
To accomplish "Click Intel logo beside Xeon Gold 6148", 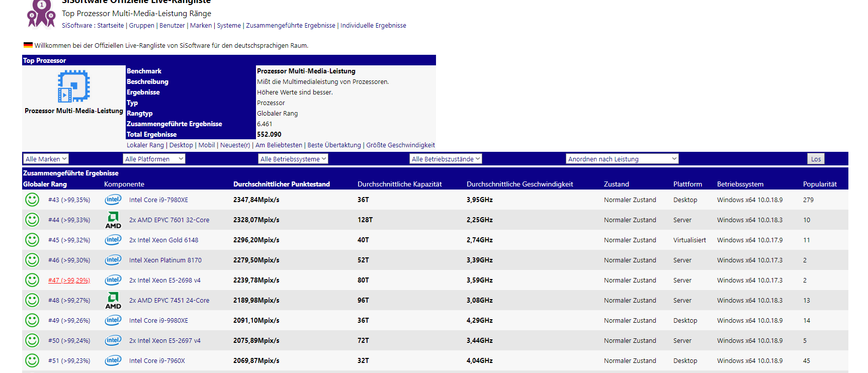I will tap(113, 240).
